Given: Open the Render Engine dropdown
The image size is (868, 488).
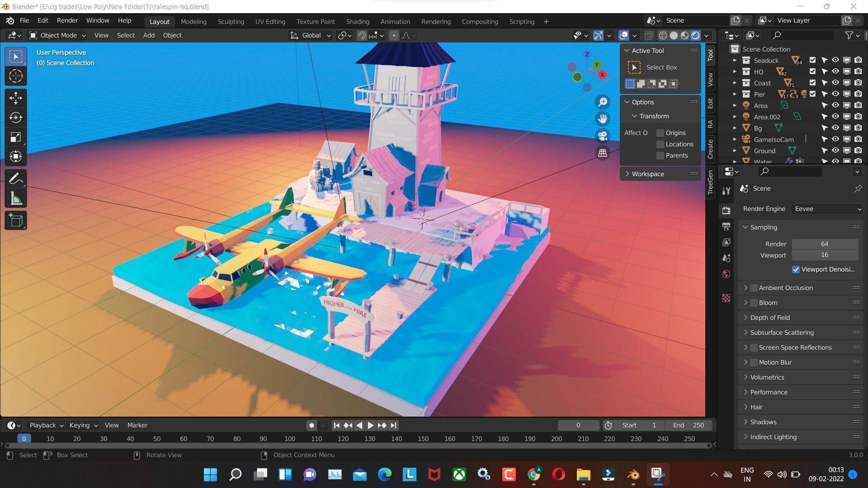Looking at the screenshot, I should coord(827,209).
